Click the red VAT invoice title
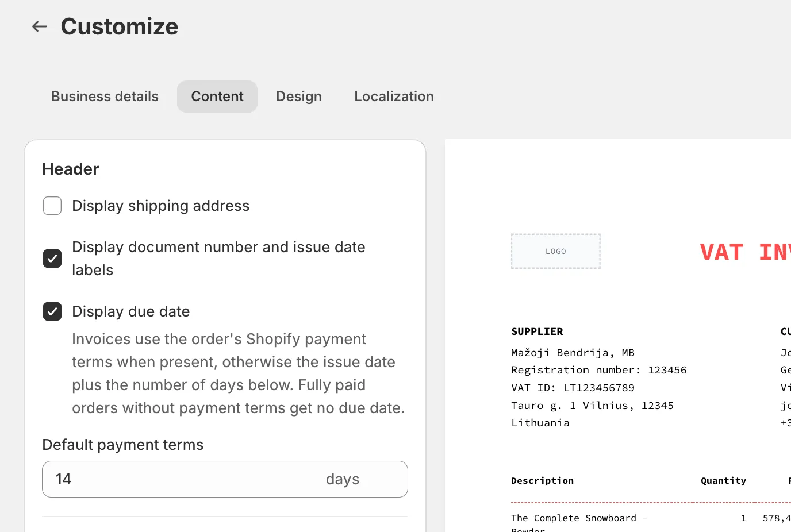 (x=745, y=252)
